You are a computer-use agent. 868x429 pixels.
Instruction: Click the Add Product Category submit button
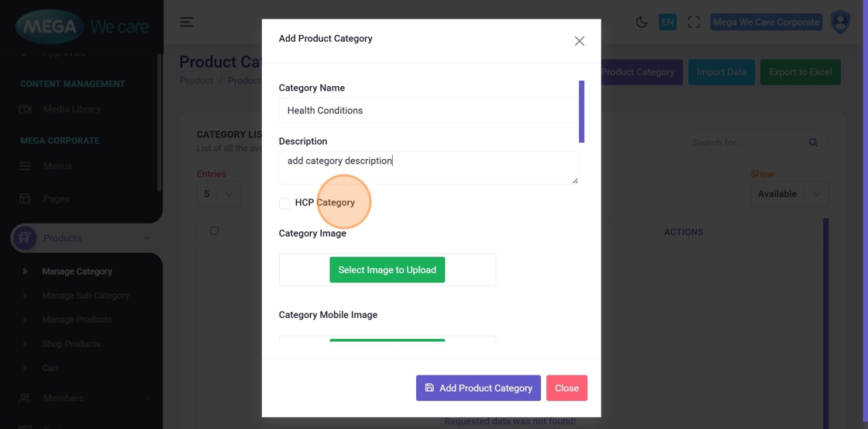click(478, 388)
